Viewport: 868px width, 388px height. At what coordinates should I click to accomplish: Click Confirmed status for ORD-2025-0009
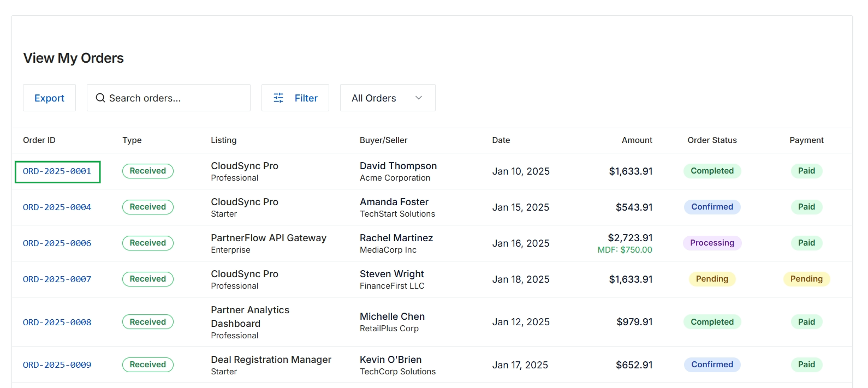pos(712,365)
